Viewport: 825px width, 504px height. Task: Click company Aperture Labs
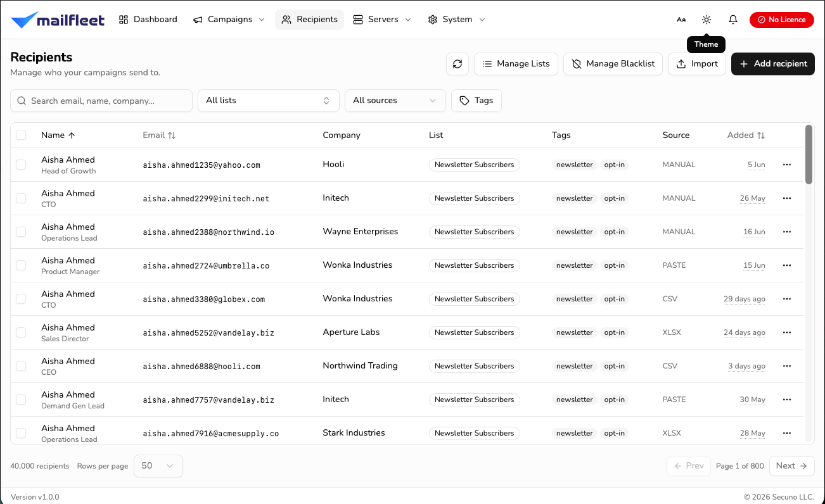point(351,332)
